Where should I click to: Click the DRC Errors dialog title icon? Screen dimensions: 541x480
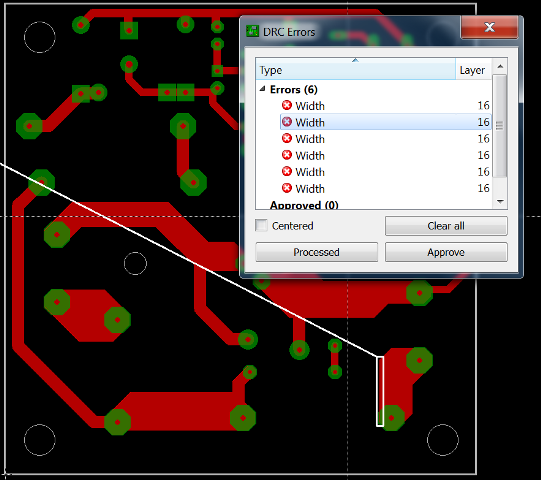[253, 31]
